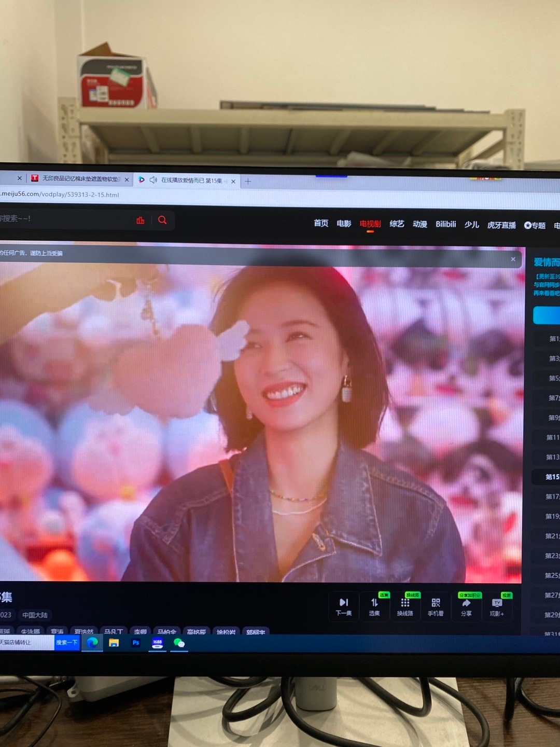
Task: Open the 虎牙直播 navigation item
Action: 501,225
